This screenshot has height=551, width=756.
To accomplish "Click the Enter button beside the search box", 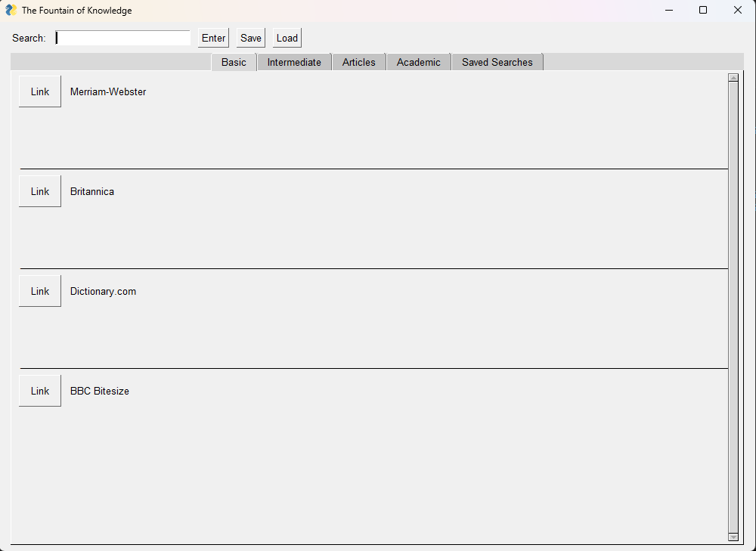I will tap(213, 38).
